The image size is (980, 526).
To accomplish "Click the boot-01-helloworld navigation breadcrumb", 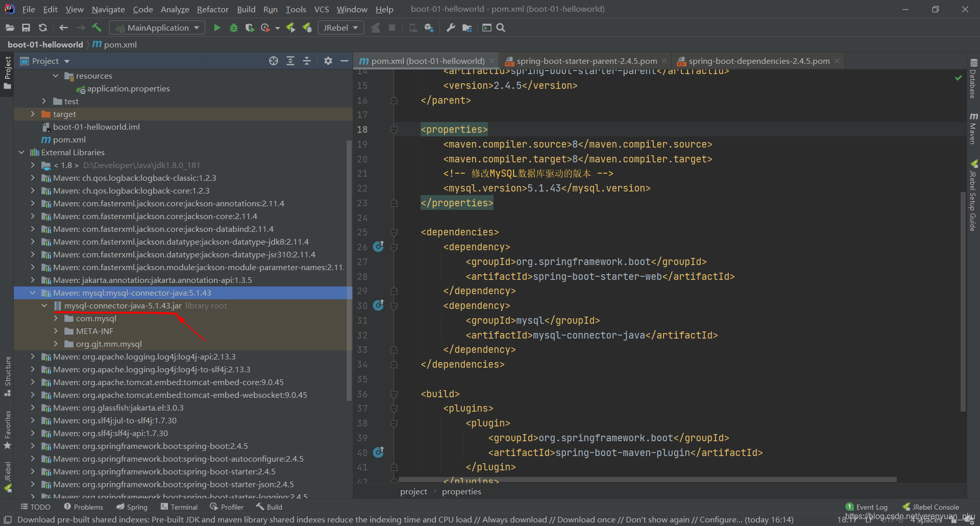I will (x=45, y=45).
